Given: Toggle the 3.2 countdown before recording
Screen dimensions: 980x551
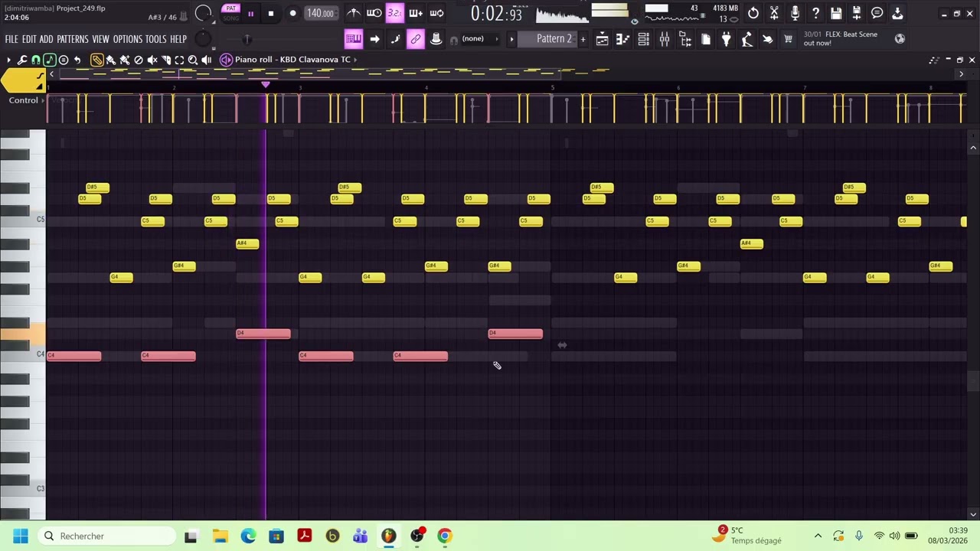Looking at the screenshot, I should click(394, 13).
